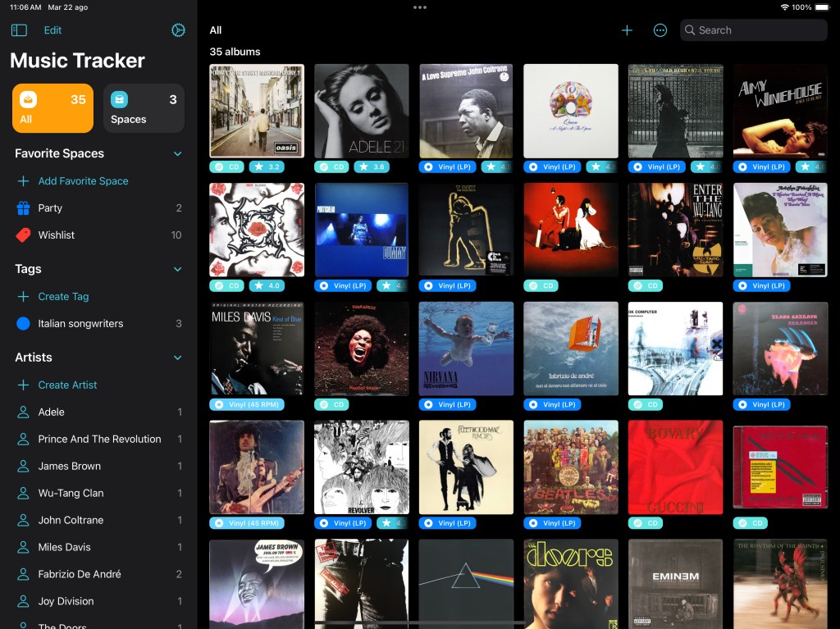Open the Revolver album cover

pos(362,467)
